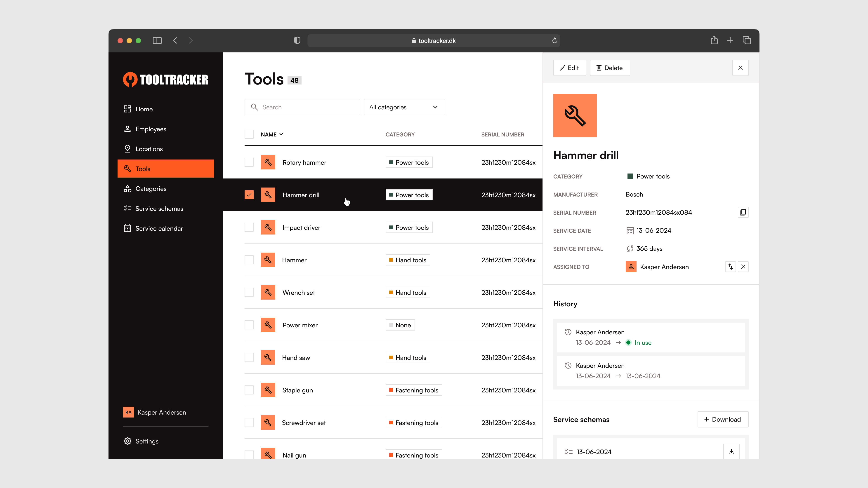
Task: Click the Safari sidebar toggle icon
Action: 157,40
